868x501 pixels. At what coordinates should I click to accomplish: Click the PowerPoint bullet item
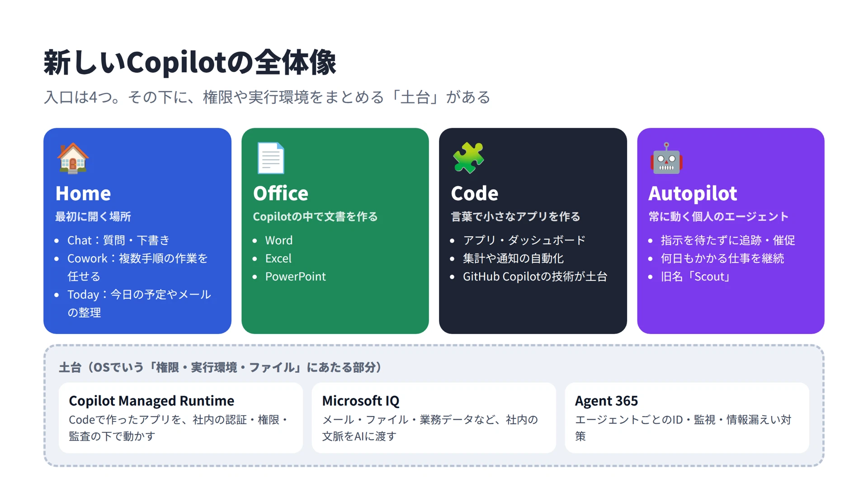click(x=296, y=276)
